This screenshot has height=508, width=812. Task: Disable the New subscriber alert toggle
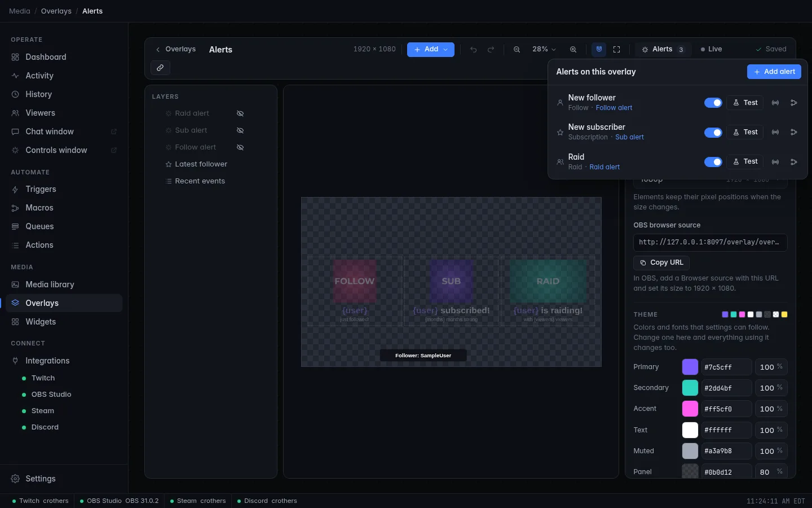point(713,132)
